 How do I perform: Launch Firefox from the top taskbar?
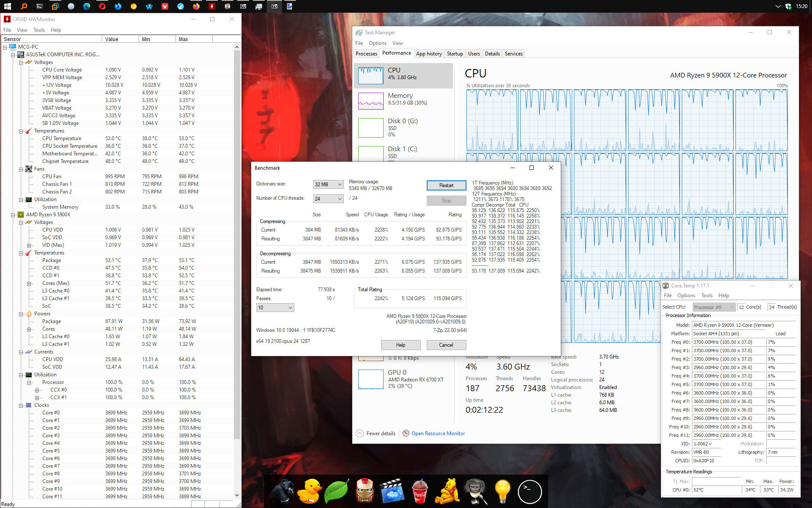pos(196,6)
